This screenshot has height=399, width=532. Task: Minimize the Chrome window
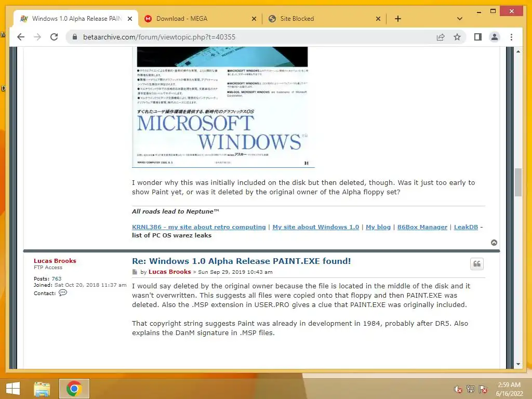coord(478,11)
